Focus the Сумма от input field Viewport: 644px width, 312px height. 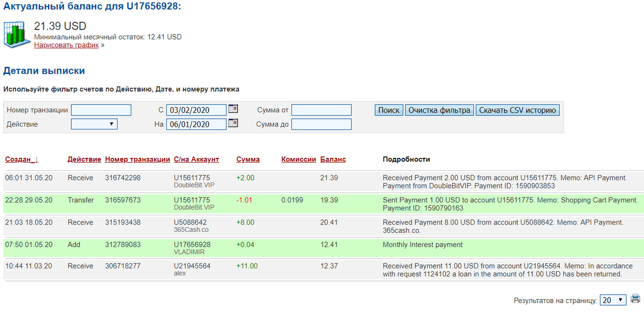pos(321,110)
